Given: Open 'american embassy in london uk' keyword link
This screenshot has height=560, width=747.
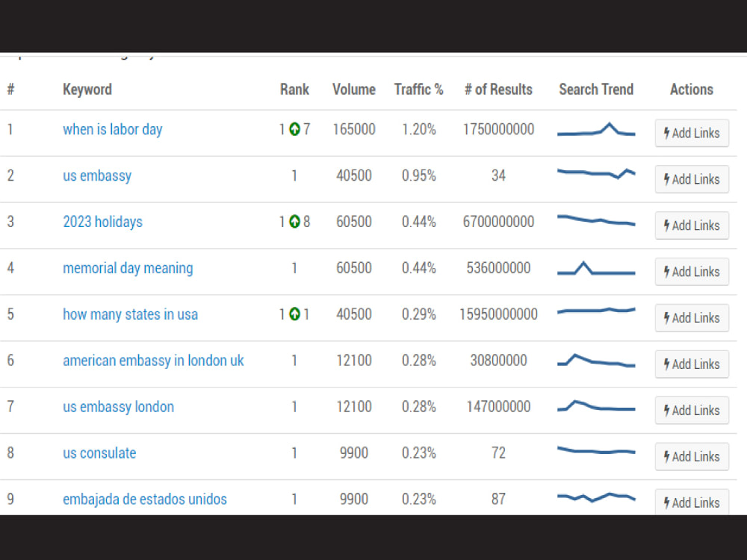Looking at the screenshot, I should [153, 361].
